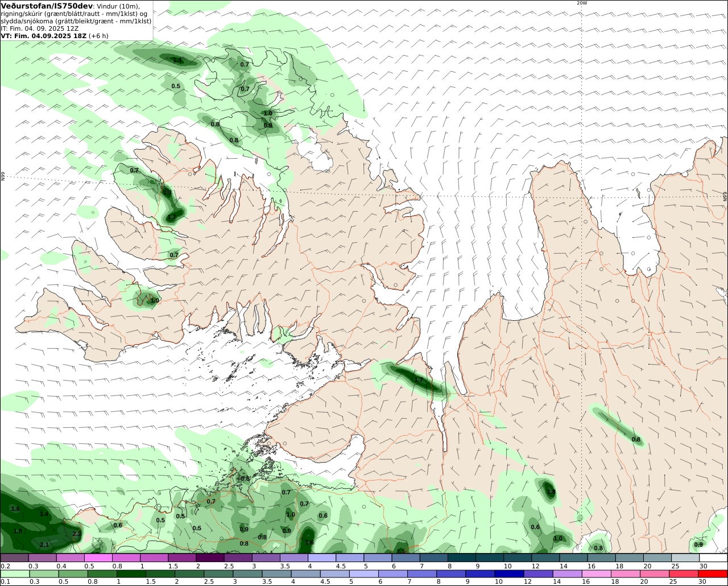Click the initial time line 'IT: Fim. 04. 09. 2025 12Z'
The width and height of the screenshot is (728, 586).
(x=40, y=28)
